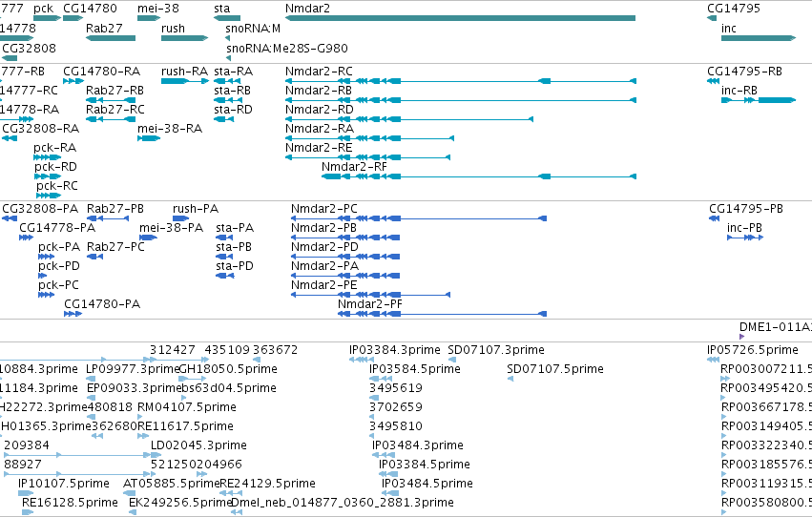Select the inc-RB transcript label
The image size is (812, 517).
pyautogui.click(x=739, y=91)
